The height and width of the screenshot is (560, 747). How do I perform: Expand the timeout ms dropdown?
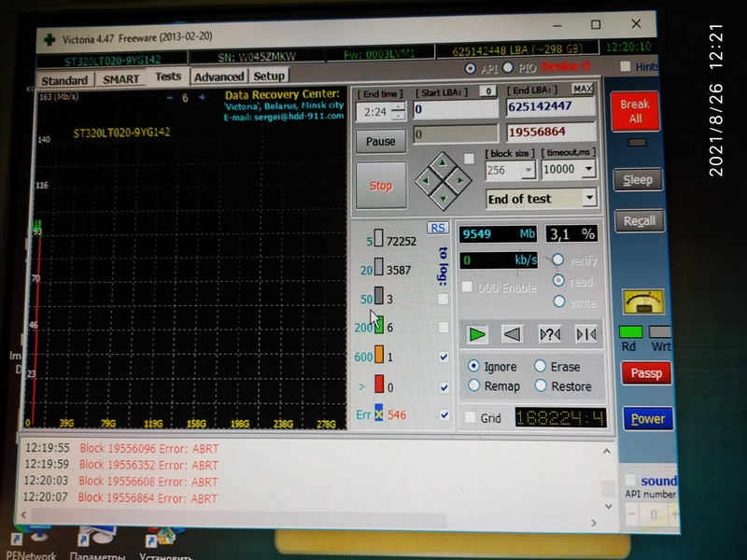click(x=588, y=170)
